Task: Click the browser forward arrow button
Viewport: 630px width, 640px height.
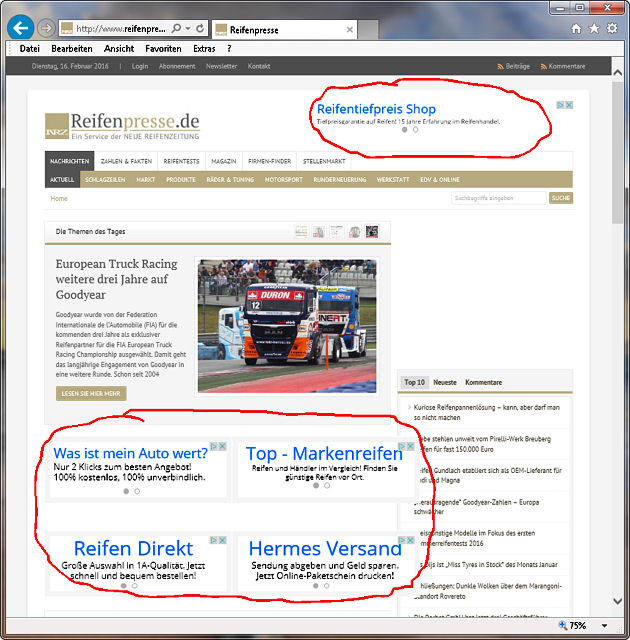Action: pos(46,28)
